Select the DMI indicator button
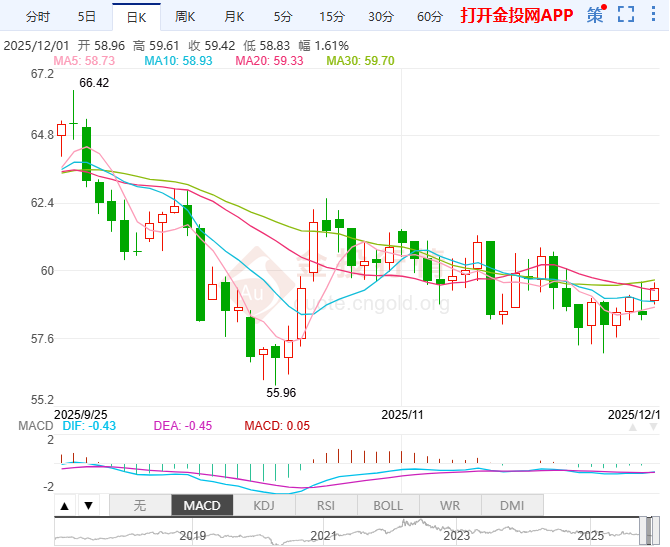Viewport: 670px width, 547px height. click(511, 506)
